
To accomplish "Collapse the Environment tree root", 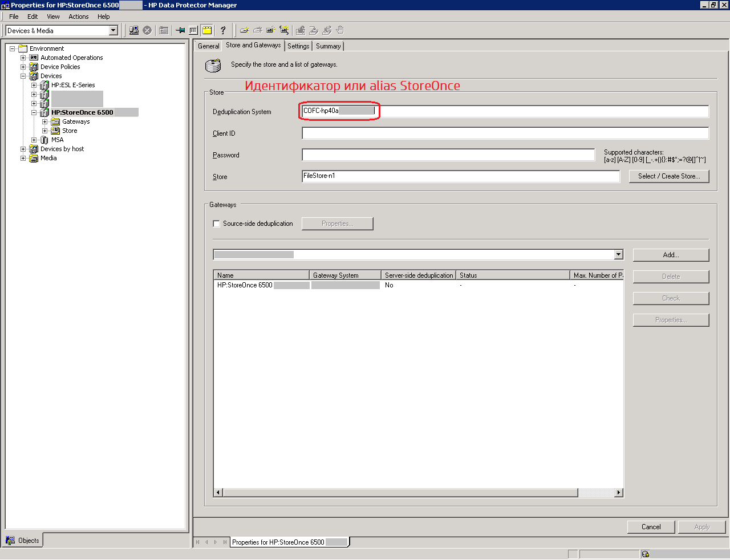I will pyautogui.click(x=13, y=48).
